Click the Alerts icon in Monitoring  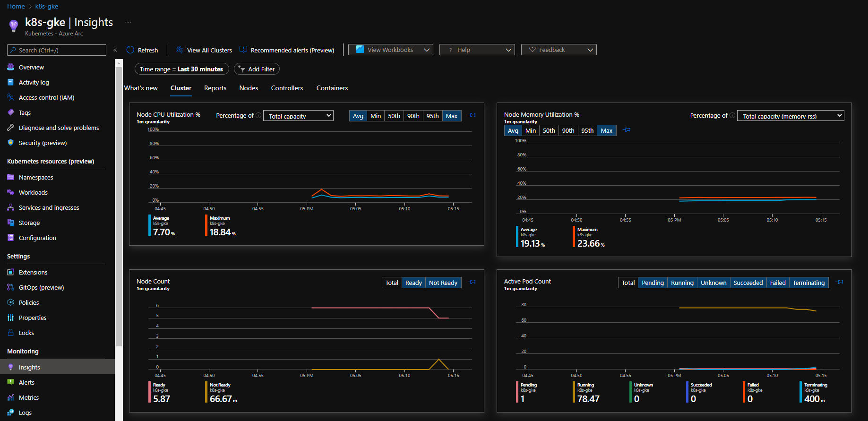point(10,382)
